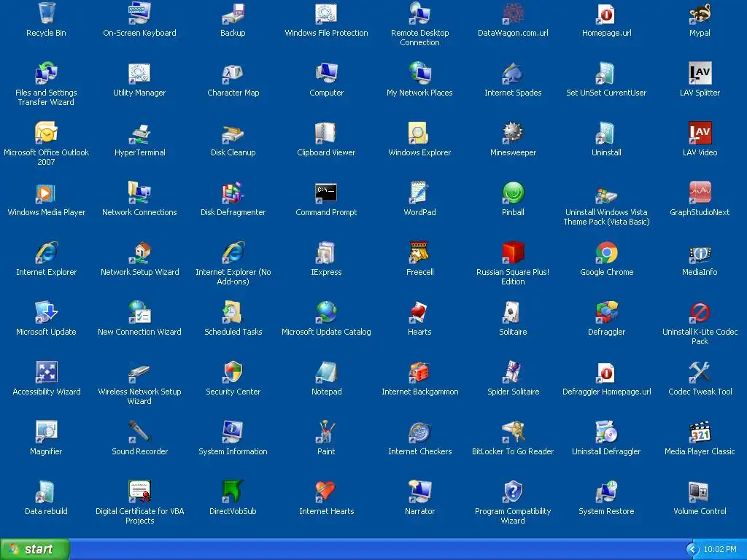Screen dimensions: 747x560
Task: Select HyperTerminal shortcut icon
Action: tap(139, 133)
